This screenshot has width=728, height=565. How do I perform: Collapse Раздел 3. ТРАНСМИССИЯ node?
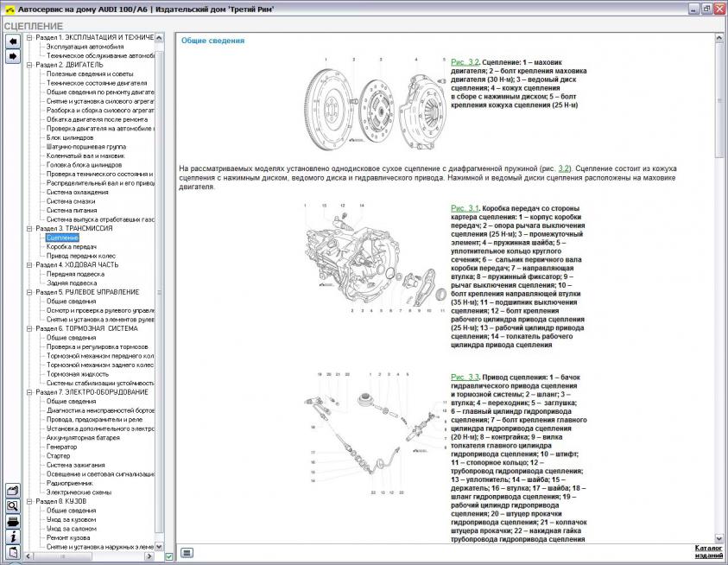click(29, 229)
